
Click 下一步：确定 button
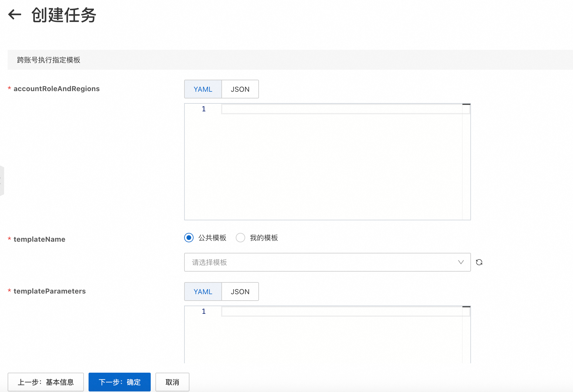120,382
